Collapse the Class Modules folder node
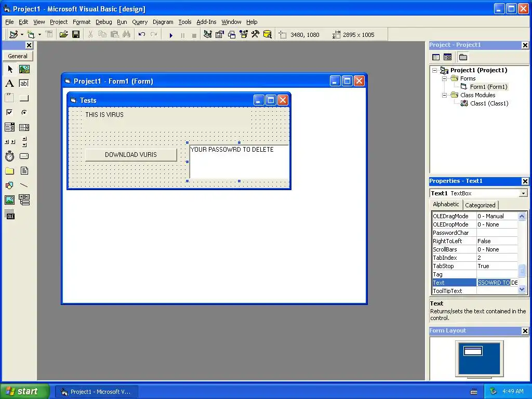 pyautogui.click(x=445, y=96)
